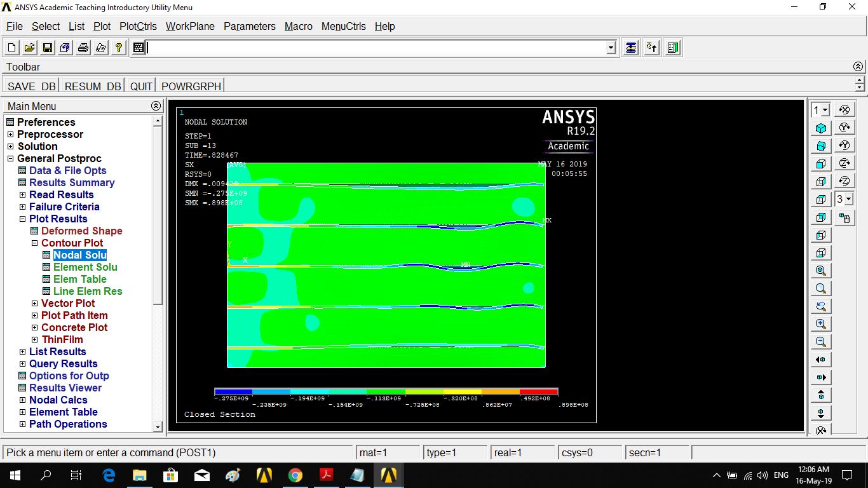Open the File menu

tap(15, 26)
